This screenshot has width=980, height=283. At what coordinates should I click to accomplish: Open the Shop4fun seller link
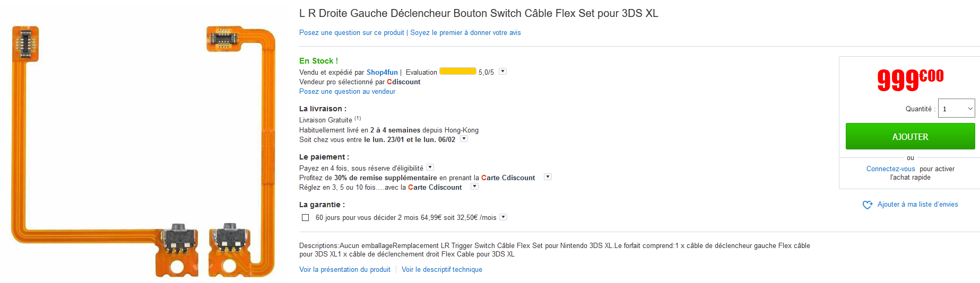(x=382, y=73)
